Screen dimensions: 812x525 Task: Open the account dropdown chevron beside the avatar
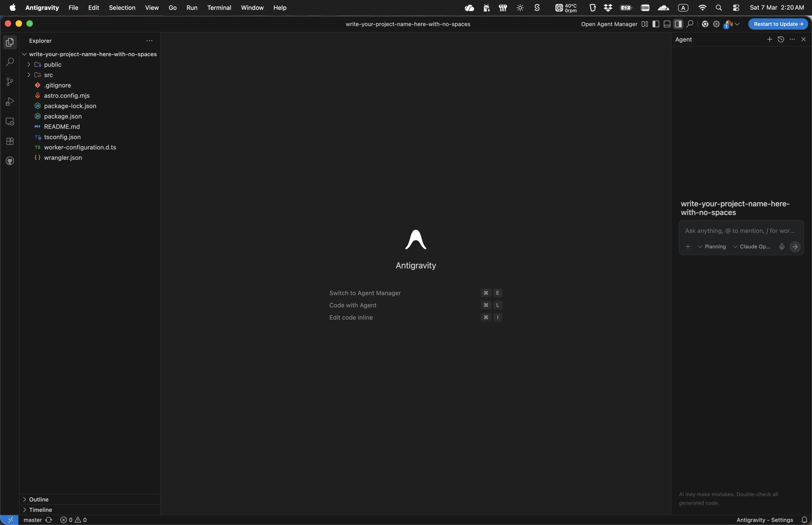[737, 24]
